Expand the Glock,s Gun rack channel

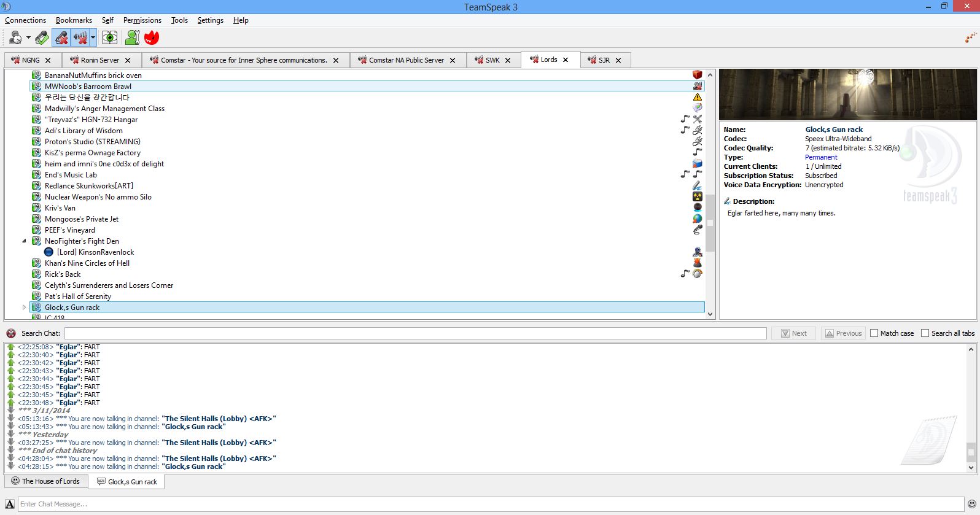point(24,308)
